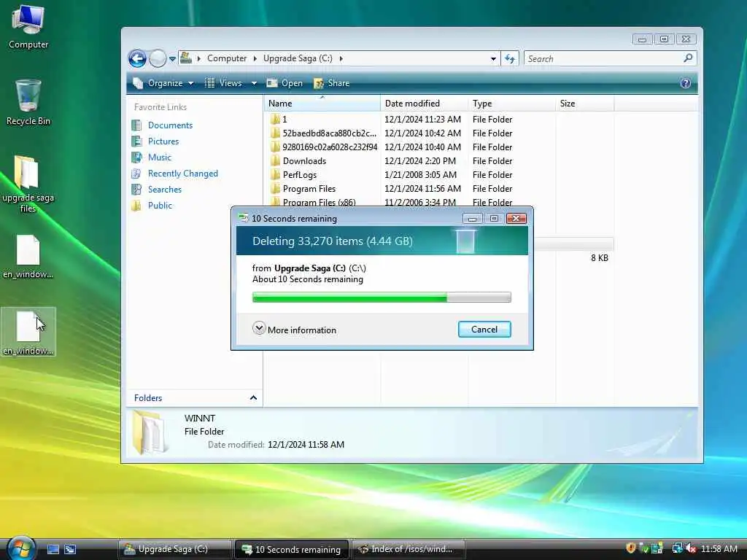747x560 pixels.
Task: Select the upper en_window... file on desktop
Action: pyautogui.click(x=28, y=256)
